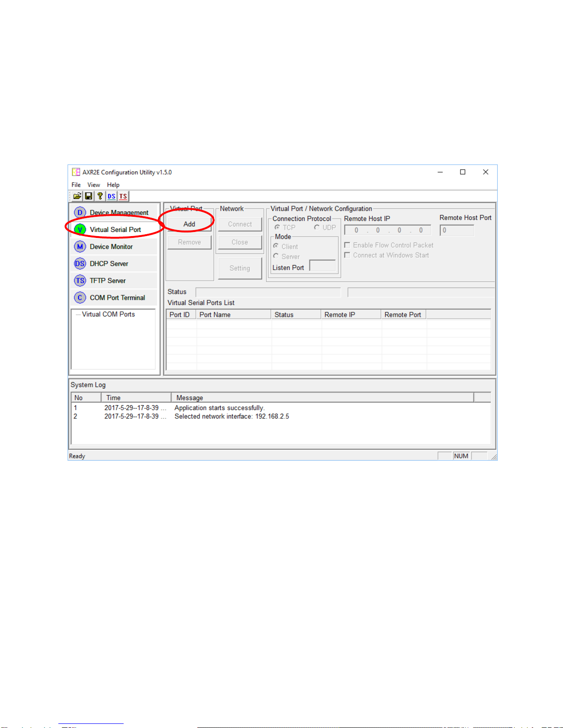Focus the Remote Host IP field
563x728 pixels.
(388, 230)
